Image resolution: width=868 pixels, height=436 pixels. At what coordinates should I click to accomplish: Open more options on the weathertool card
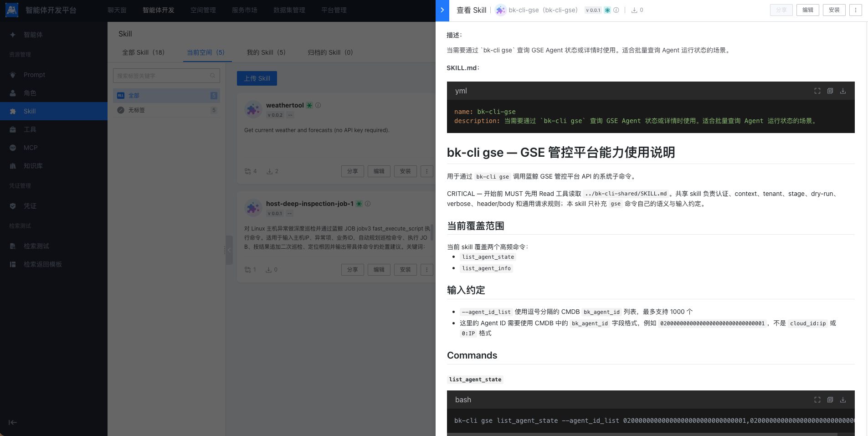[x=427, y=171]
